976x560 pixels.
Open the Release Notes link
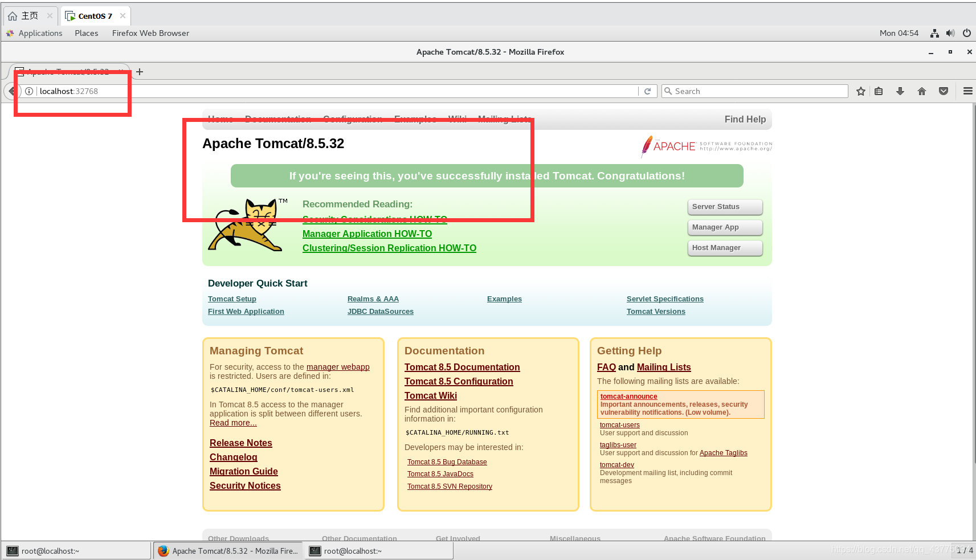tap(241, 443)
